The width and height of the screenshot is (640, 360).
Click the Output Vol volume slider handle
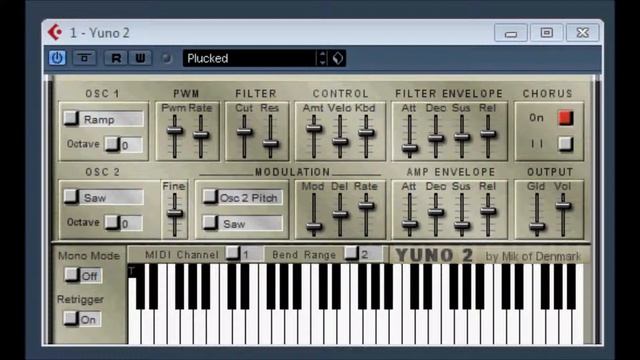coord(563,205)
